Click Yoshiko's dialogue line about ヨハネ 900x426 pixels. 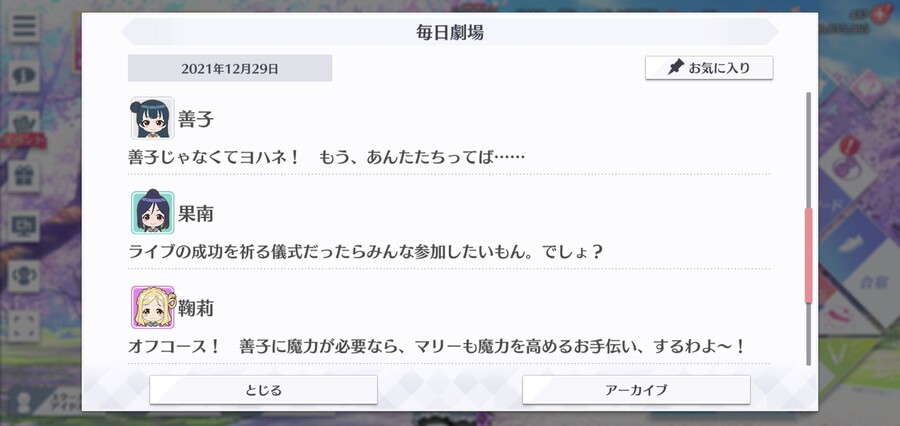327,157
